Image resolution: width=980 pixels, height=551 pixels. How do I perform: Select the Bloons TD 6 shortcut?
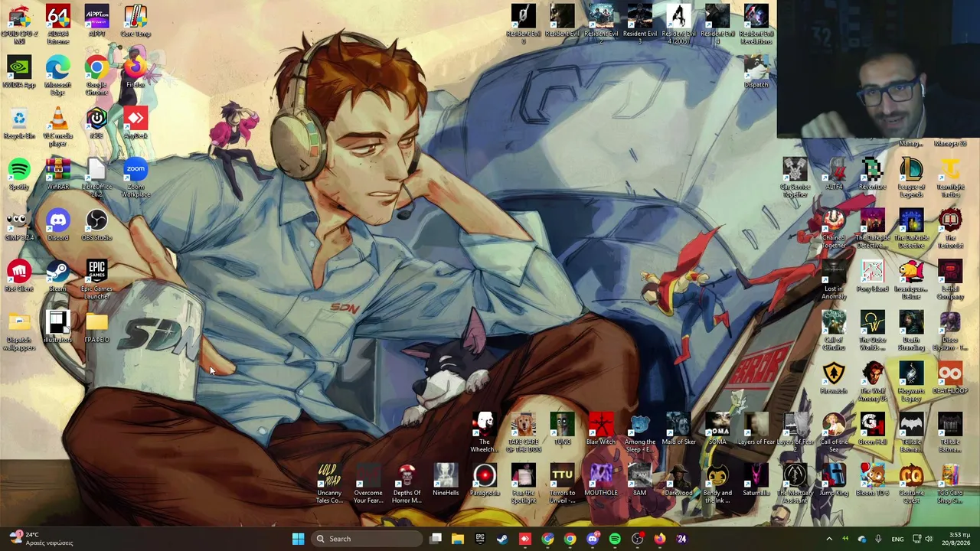click(872, 481)
